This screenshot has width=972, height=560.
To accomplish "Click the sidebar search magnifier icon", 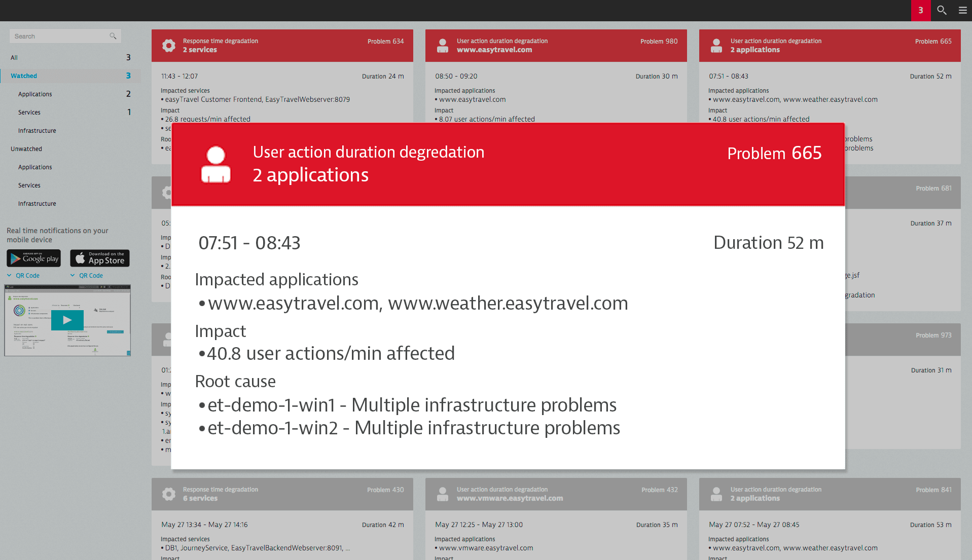I will (113, 36).
